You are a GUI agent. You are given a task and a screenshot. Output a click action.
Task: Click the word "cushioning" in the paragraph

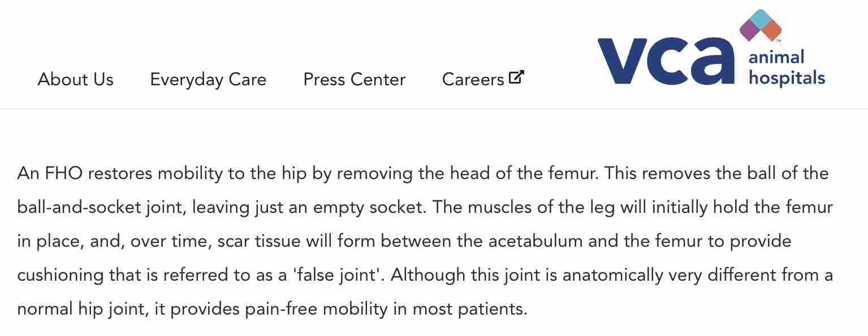61,276
